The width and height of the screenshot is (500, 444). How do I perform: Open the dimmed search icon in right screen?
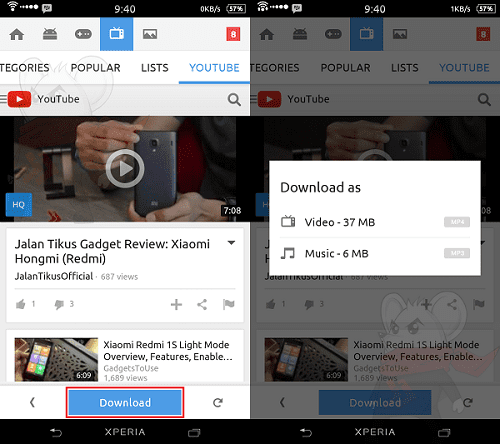tap(484, 99)
